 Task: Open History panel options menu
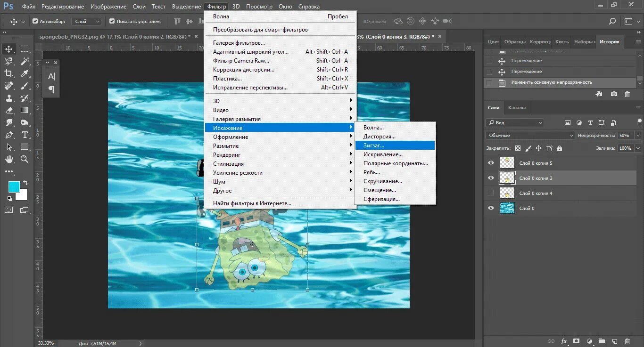point(639,41)
